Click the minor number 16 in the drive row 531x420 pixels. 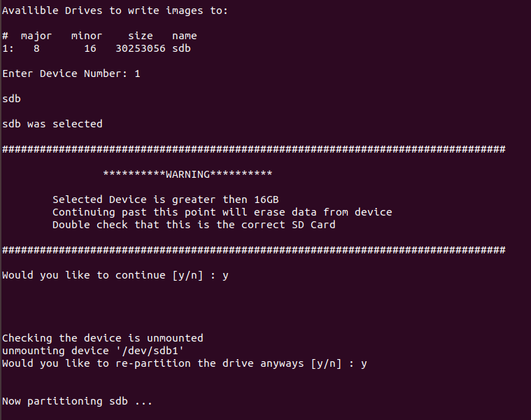coord(90,48)
